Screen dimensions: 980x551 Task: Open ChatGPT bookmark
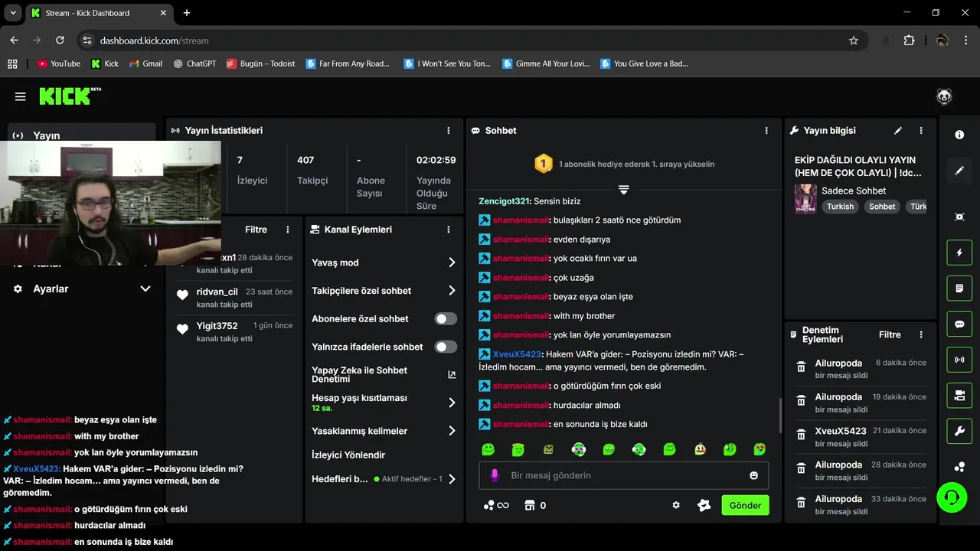[x=194, y=64]
